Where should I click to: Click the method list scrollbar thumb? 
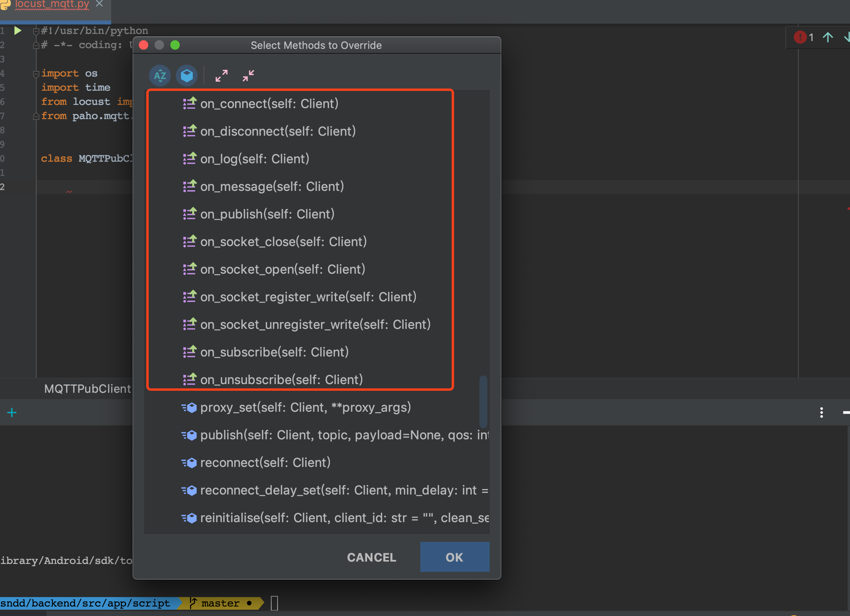[x=483, y=401]
